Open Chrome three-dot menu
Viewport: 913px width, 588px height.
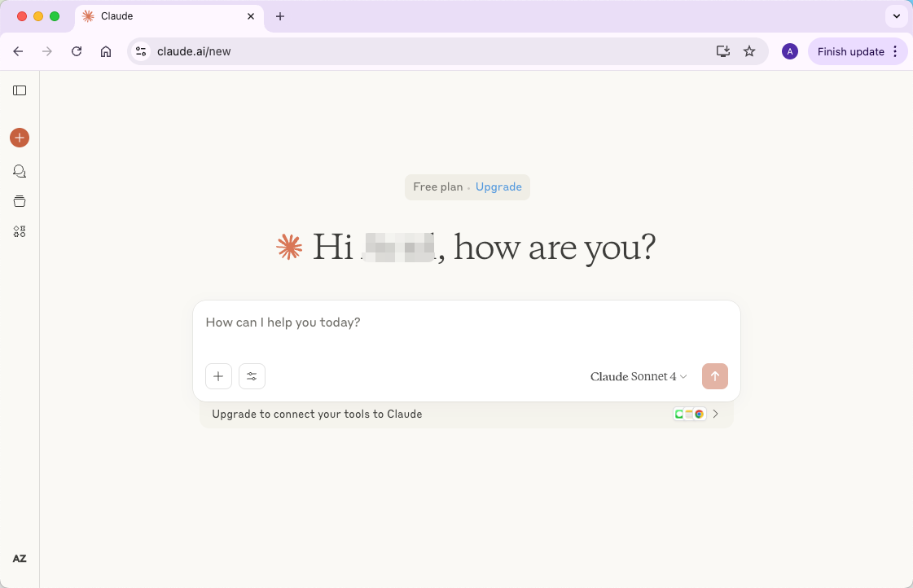point(895,51)
